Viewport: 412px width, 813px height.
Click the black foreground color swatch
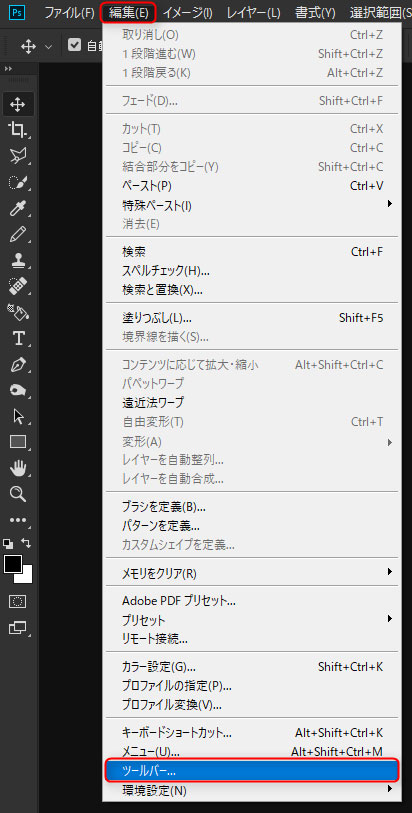pos(12,564)
